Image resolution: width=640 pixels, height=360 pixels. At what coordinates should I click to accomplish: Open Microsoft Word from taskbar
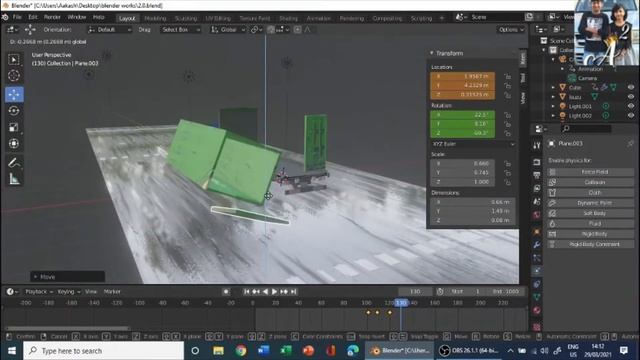coord(263,351)
